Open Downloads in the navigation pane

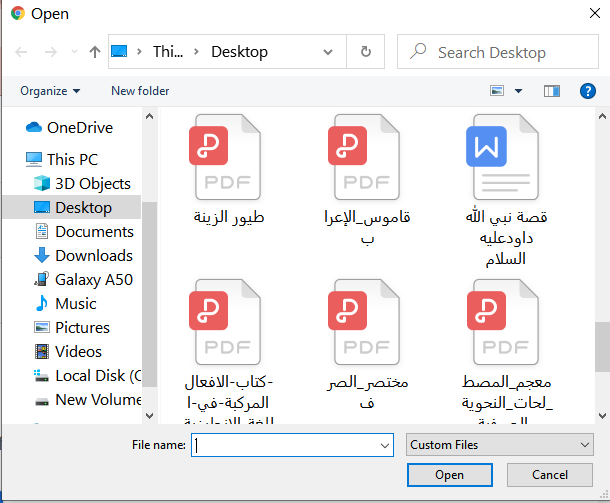(x=94, y=256)
